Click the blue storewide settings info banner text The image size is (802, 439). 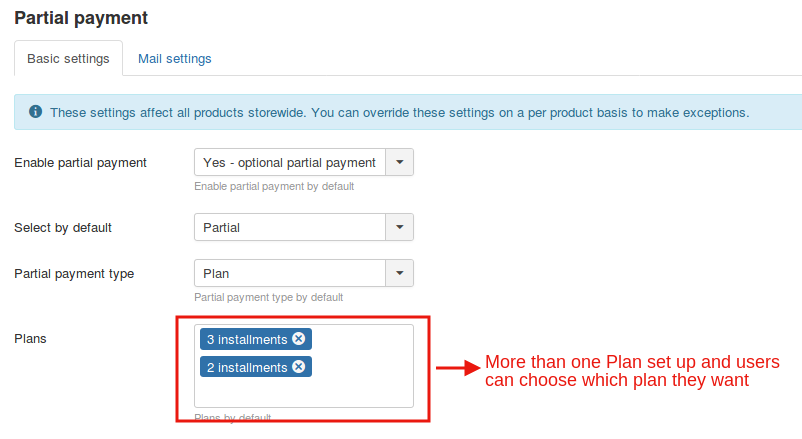click(x=400, y=112)
